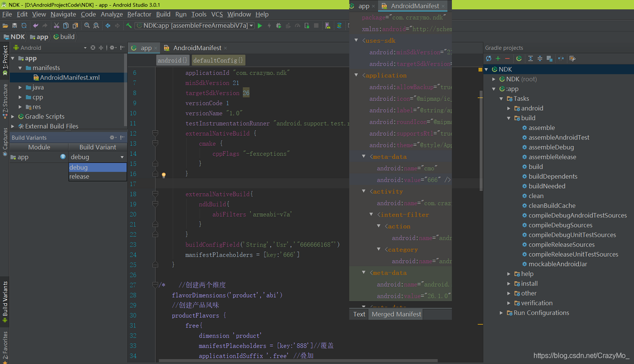634x364 pixels.
Task: Click the Make Project hammer icon
Action: pos(129,26)
